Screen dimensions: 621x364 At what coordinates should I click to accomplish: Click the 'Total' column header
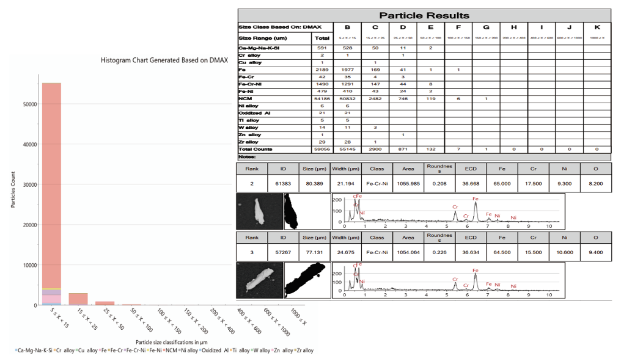point(322,38)
